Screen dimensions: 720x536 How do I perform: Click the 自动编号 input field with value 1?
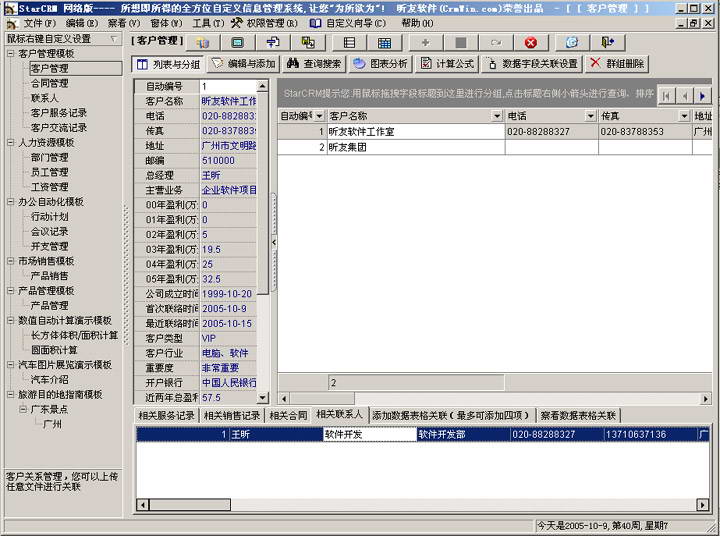tap(228, 86)
